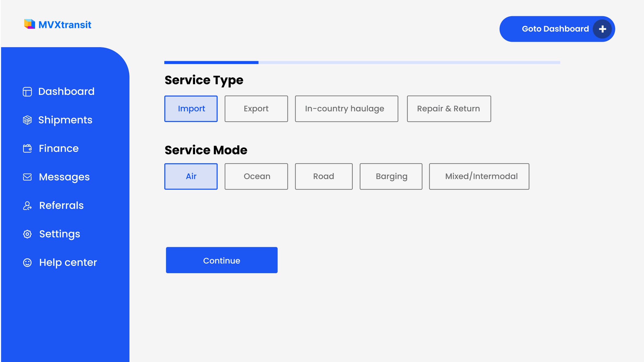This screenshot has width=644, height=362.
Task: Choose In-country haulage service type
Action: (x=346, y=109)
